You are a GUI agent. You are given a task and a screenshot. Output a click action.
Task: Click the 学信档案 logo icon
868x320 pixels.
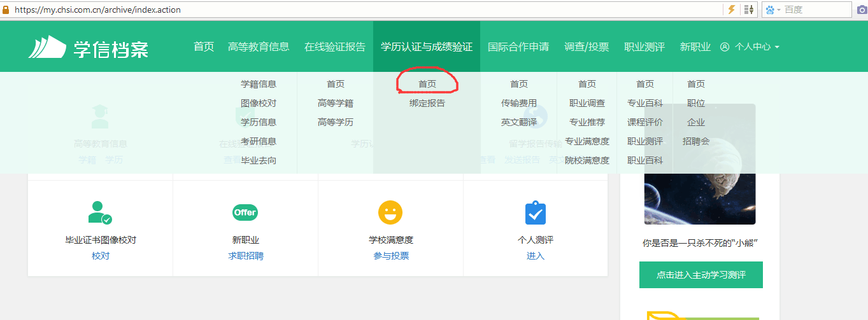[47, 47]
